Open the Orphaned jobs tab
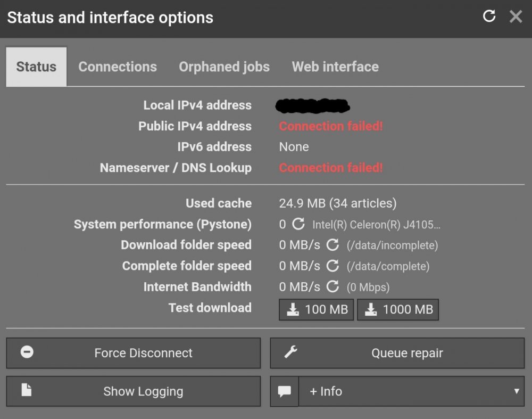Screen dimensions: 532x419 (x=225, y=67)
